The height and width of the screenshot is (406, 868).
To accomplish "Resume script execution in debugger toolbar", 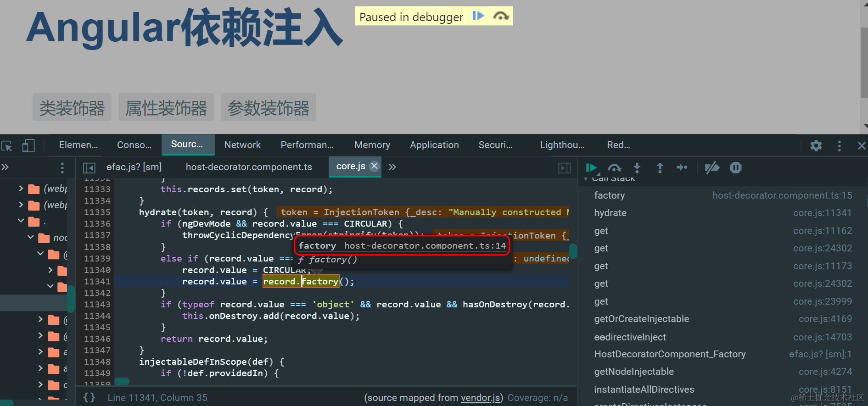I will (592, 168).
